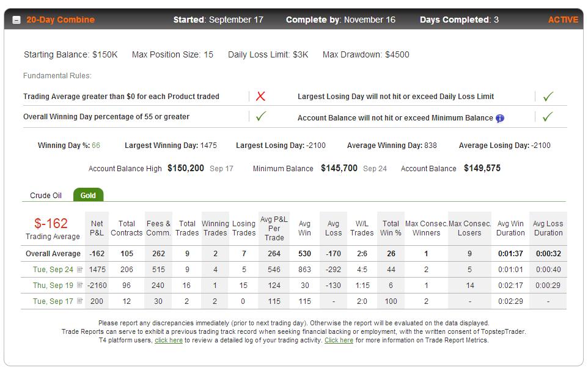Viewport: 588px width, 373px height.
Task: Click the detail icon beside Tue, Sep 24
Action: (79, 269)
